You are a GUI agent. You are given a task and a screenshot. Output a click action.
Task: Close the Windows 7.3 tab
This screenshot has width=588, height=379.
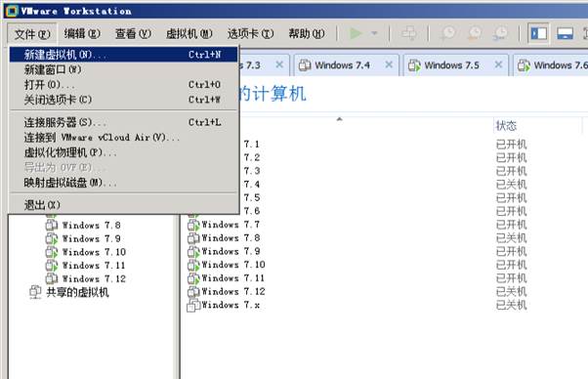tap(279, 64)
